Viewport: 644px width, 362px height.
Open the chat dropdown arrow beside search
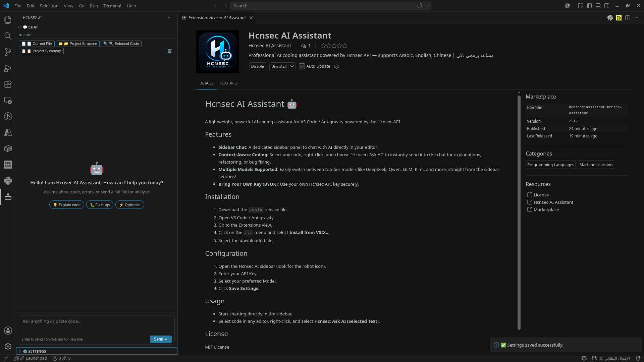point(427,6)
